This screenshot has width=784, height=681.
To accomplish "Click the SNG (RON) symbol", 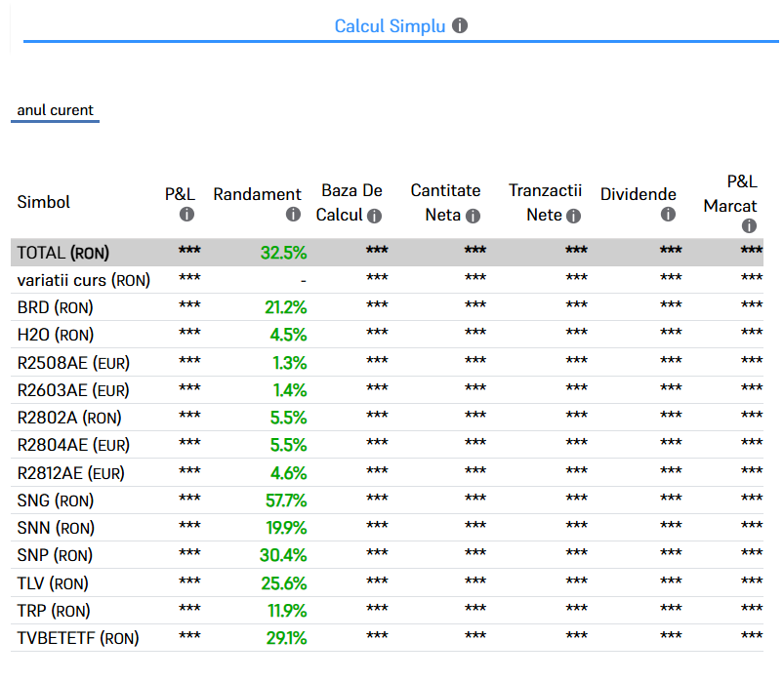I will click(x=56, y=501).
